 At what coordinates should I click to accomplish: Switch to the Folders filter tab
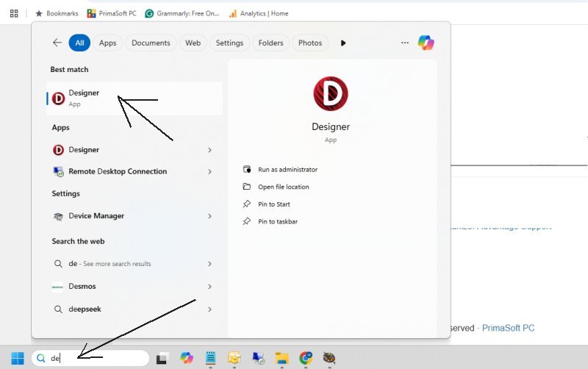coord(270,43)
